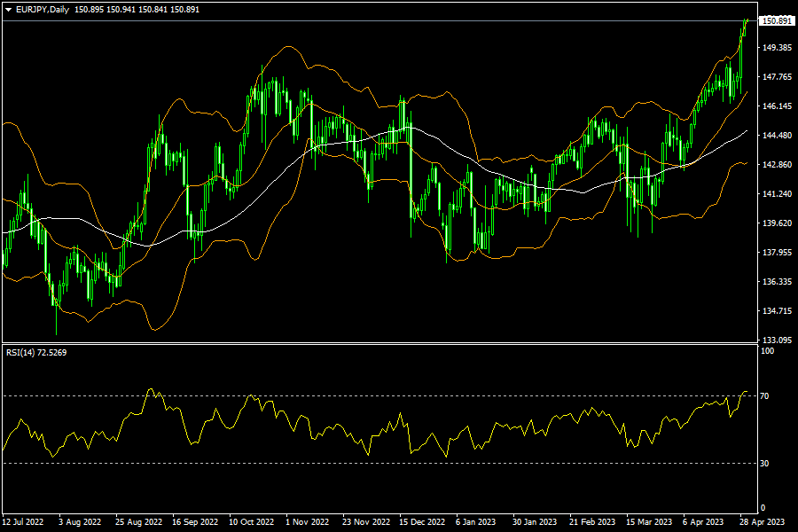Click the 30 Jan 2023 date label

pyautogui.click(x=535, y=522)
